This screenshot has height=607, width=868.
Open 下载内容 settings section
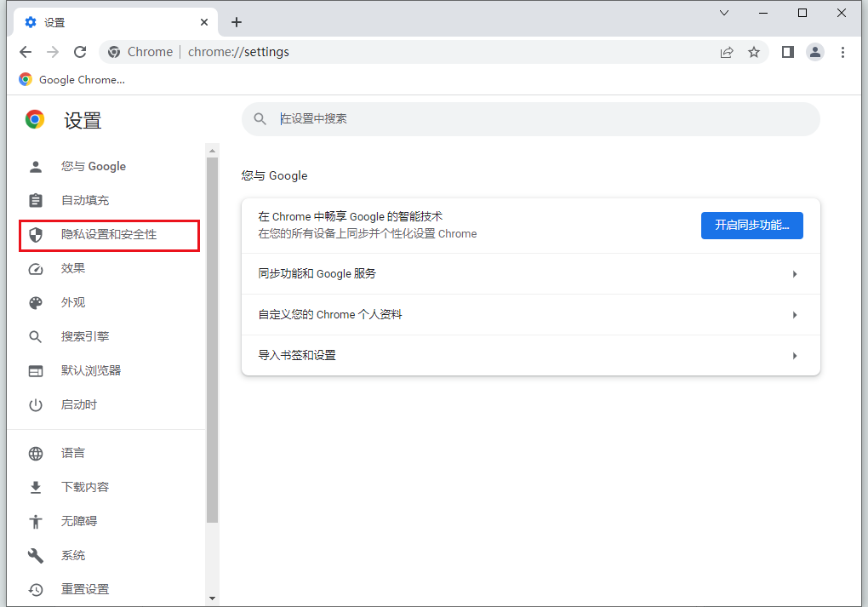tap(84, 487)
